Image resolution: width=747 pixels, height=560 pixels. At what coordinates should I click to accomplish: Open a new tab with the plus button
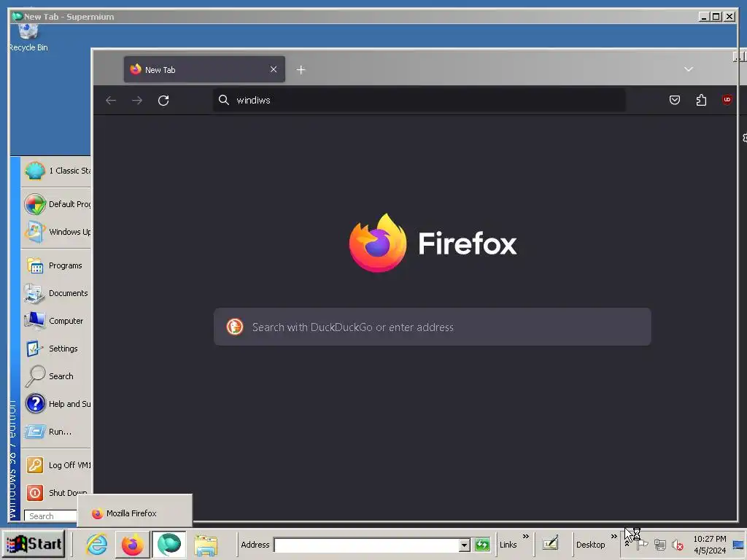coord(301,70)
